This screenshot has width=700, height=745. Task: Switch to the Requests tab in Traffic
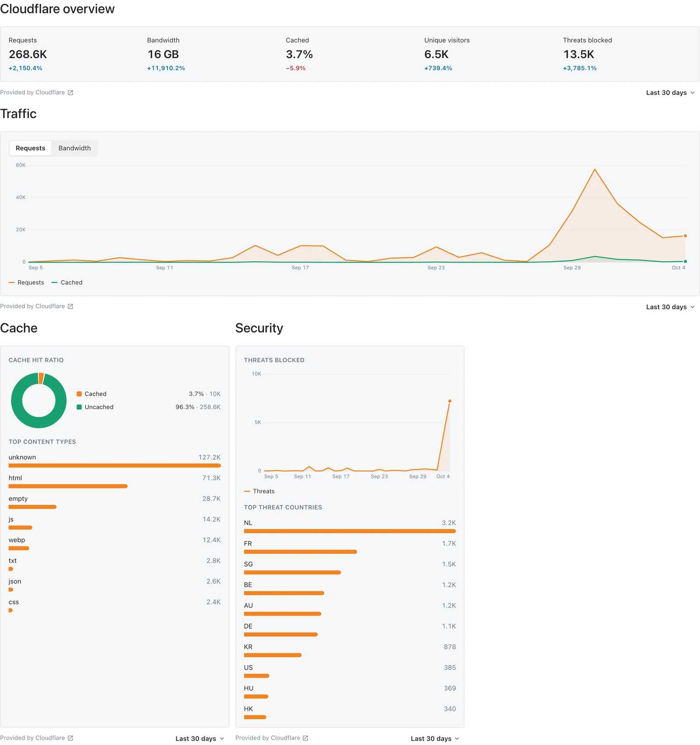click(30, 148)
